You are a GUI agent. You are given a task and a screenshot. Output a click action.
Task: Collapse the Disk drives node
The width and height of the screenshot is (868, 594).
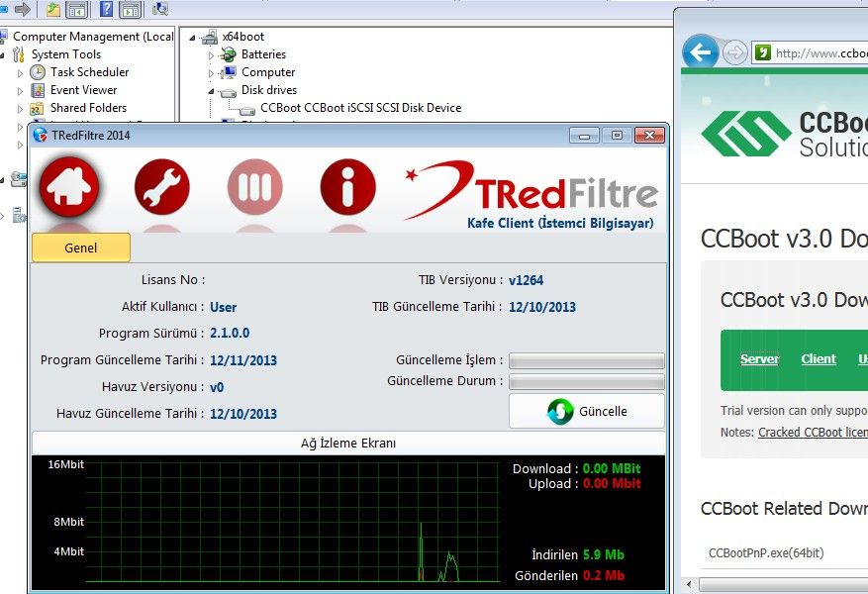pos(212,90)
